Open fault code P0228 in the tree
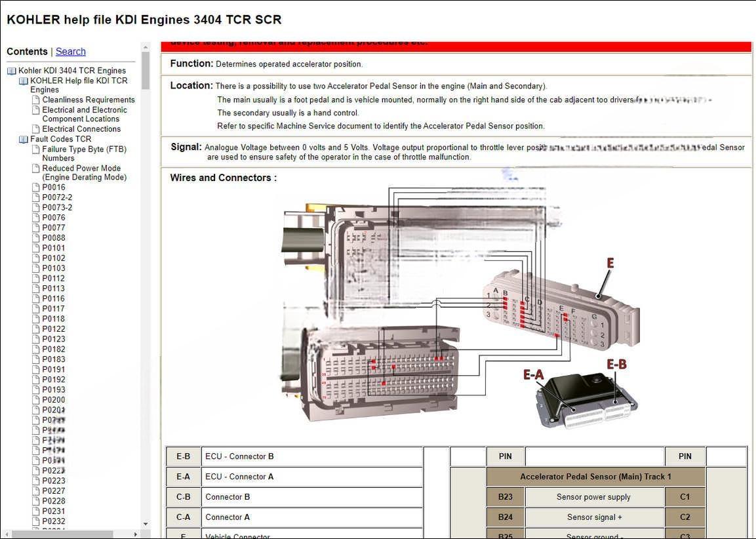 [54, 501]
